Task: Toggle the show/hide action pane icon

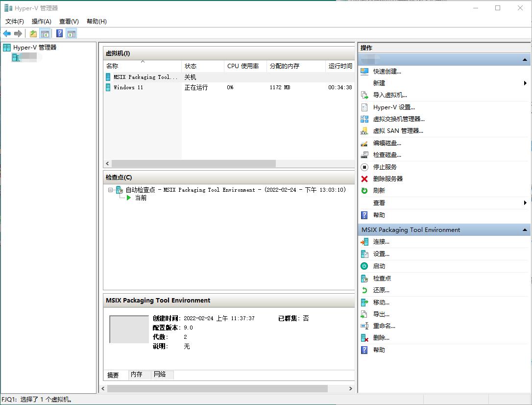Action: 71,33
